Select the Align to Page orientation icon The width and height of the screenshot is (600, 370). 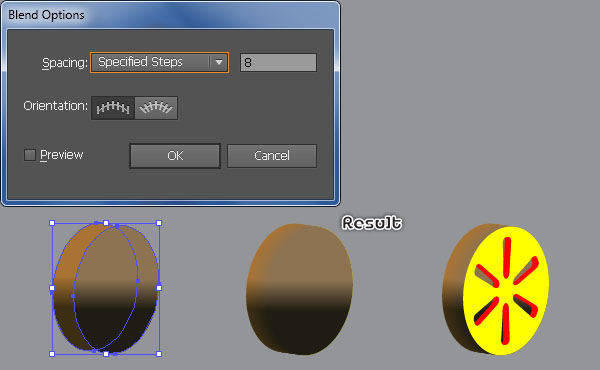(113, 108)
